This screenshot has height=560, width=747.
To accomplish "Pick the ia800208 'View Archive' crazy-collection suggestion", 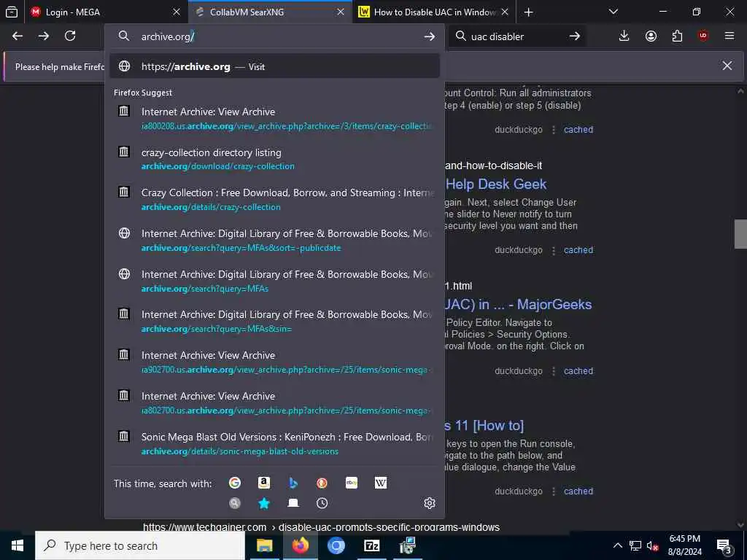I will tap(274, 119).
